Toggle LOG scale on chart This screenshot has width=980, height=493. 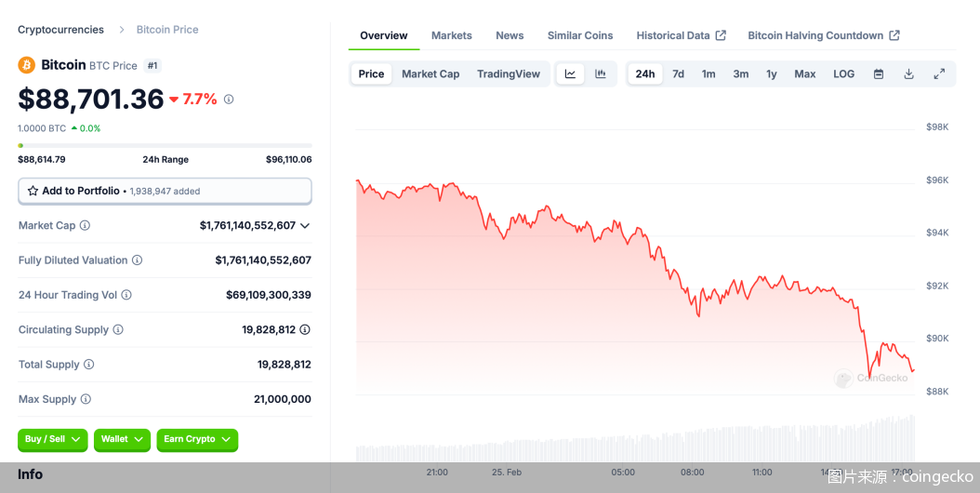[843, 74]
